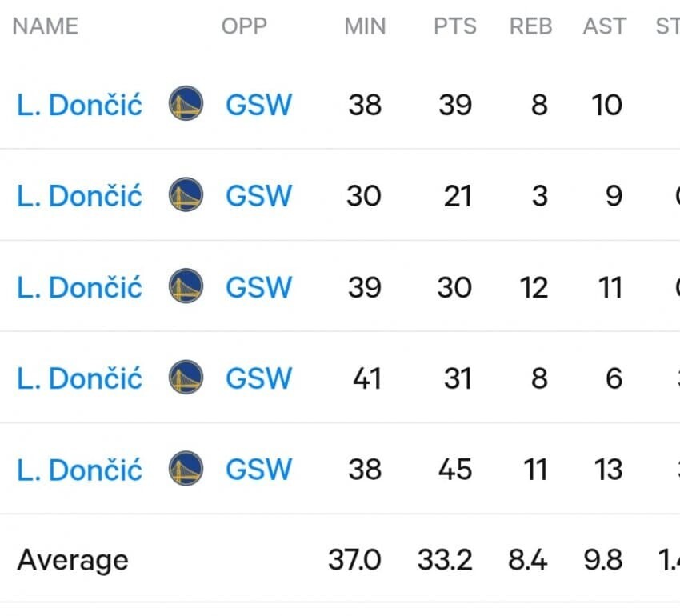Sort by the PTS column header
Image resolution: width=680 pixels, height=616 pixels.
(x=454, y=26)
